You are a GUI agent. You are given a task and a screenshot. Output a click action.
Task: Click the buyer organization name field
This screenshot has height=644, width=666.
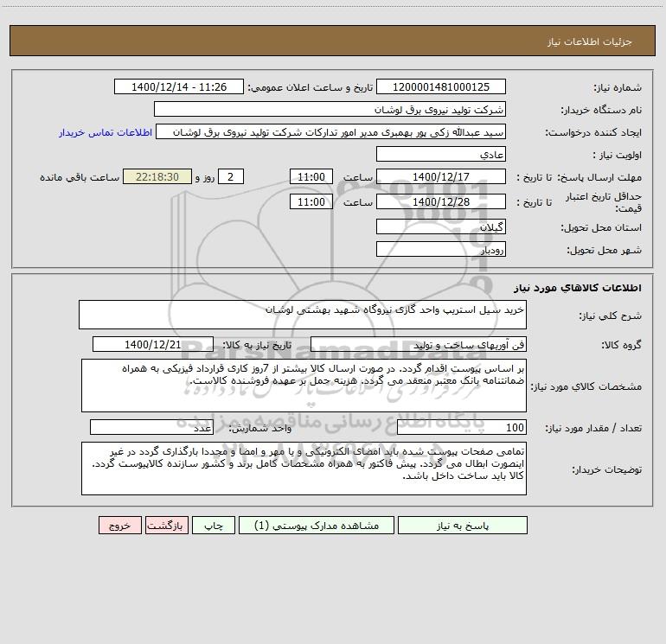point(330,109)
